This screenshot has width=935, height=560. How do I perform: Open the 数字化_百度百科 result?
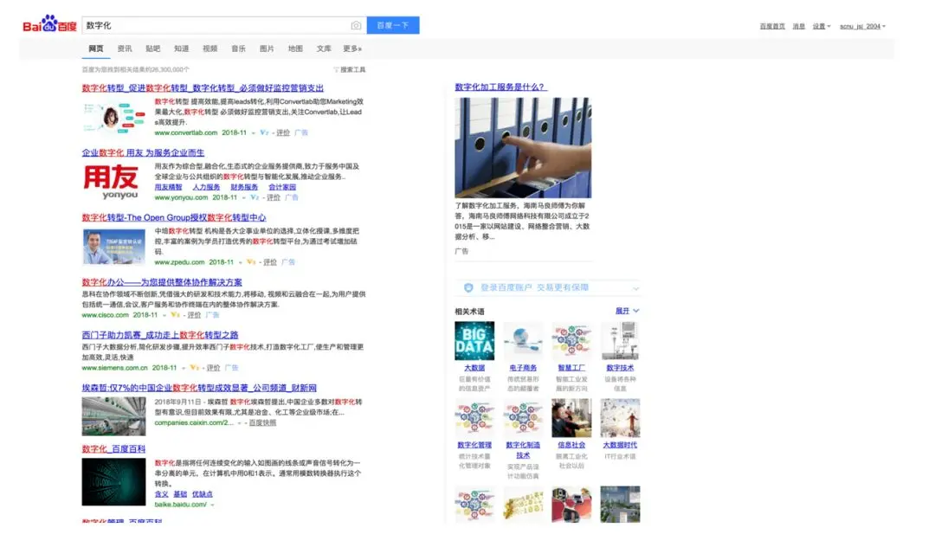tap(114, 449)
